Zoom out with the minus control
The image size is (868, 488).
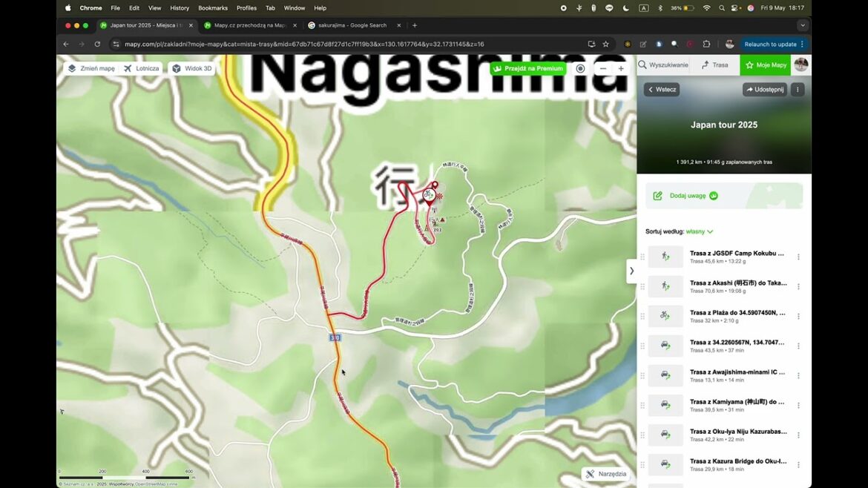602,67
